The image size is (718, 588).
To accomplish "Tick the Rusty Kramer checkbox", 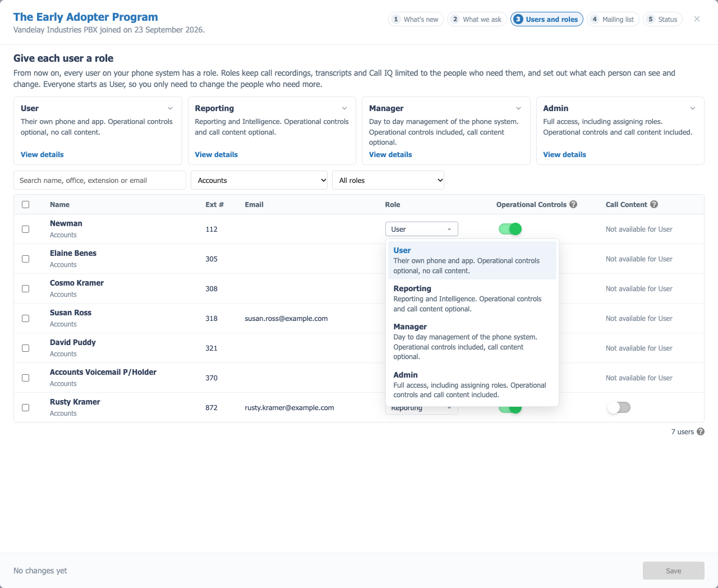I will [x=25, y=407].
